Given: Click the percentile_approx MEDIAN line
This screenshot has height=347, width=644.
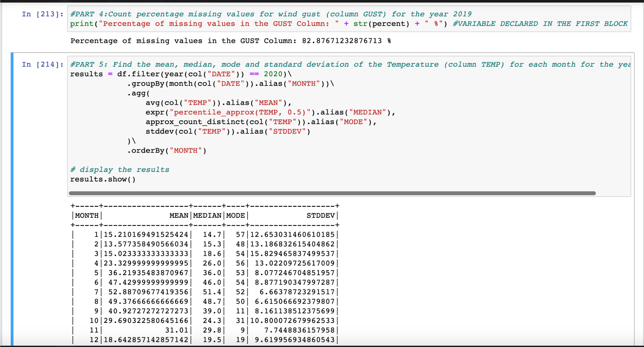Looking at the screenshot, I should pos(270,113).
